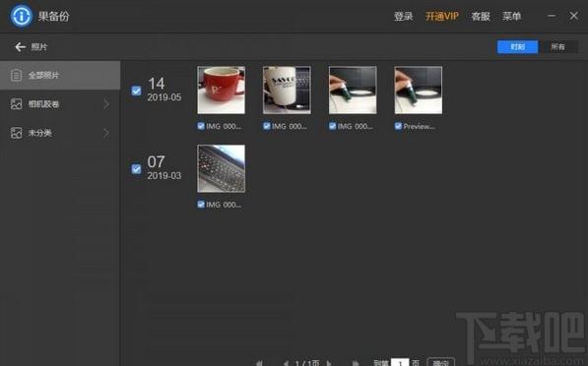Toggle the 07 2019-03 group checkbox

tap(136, 169)
